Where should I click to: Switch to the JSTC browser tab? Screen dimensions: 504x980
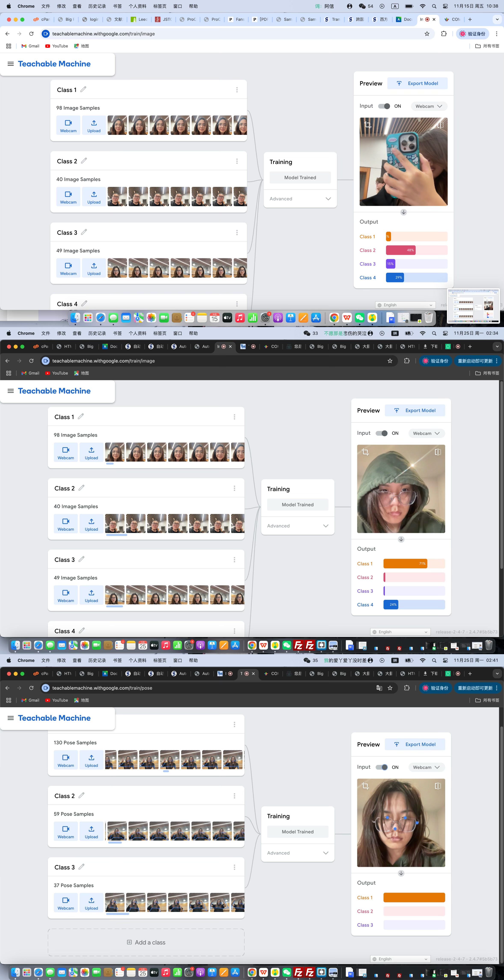click(163, 19)
